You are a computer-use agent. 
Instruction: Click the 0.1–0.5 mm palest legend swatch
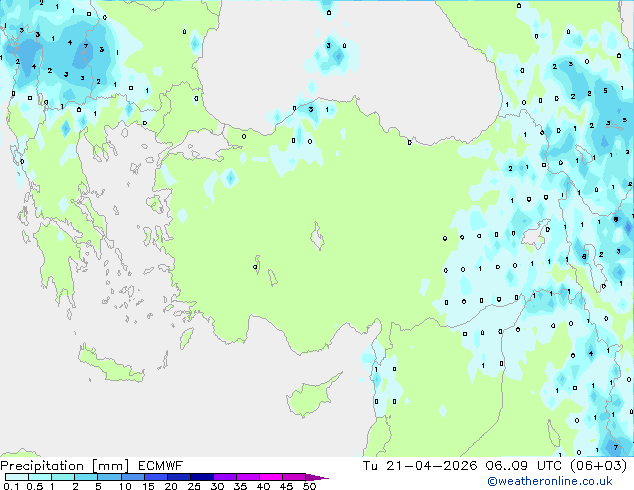click(x=17, y=477)
